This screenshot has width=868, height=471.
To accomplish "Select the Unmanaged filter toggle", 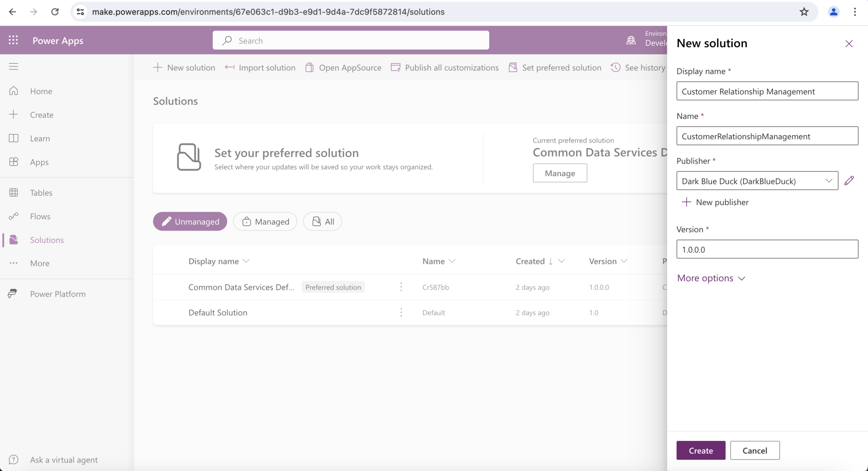I will coord(190,221).
